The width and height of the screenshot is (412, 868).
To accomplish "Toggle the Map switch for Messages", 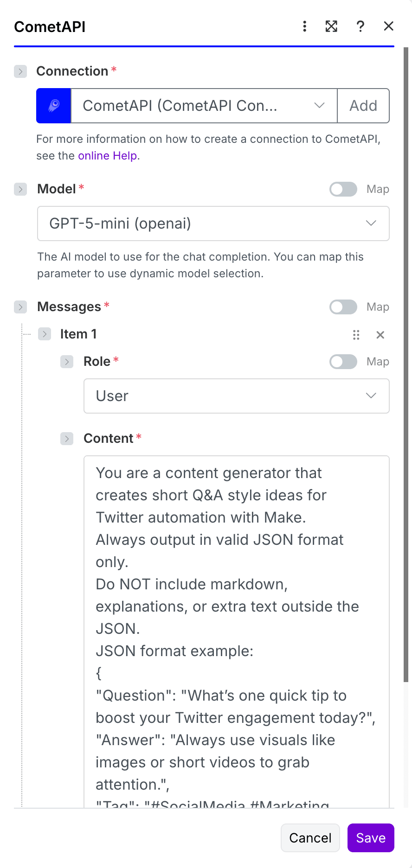I will (x=343, y=307).
